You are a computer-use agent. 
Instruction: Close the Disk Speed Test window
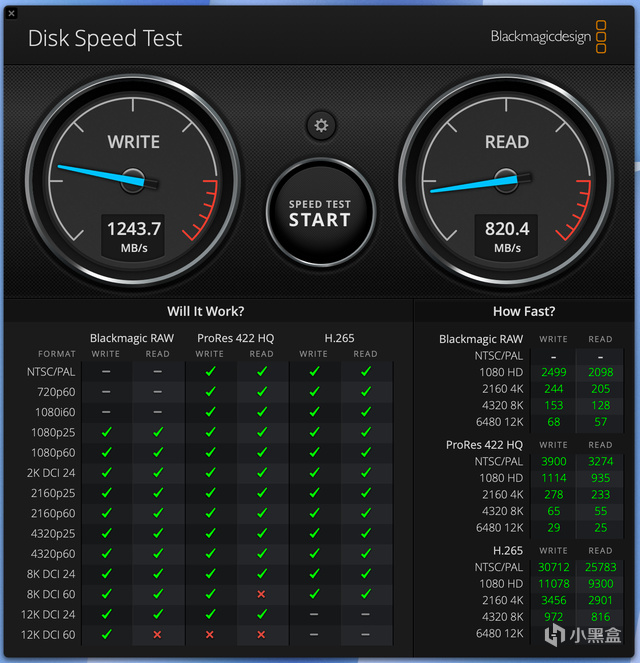click(x=11, y=14)
